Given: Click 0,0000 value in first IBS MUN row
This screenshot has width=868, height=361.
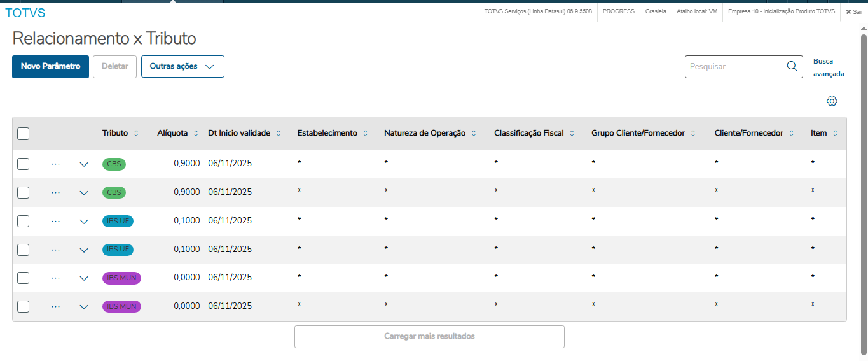Looking at the screenshot, I should pyautogui.click(x=186, y=277).
